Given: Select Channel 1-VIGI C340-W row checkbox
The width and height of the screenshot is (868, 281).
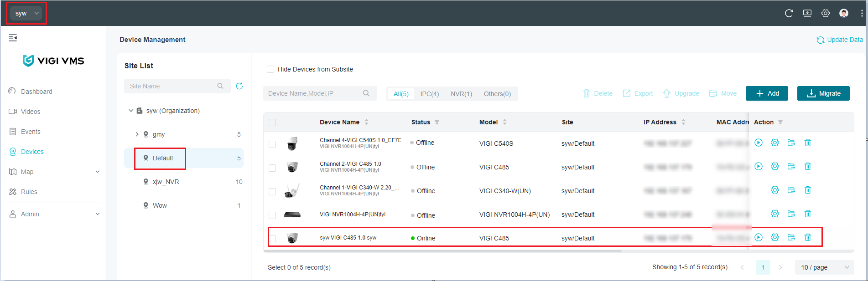Looking at the screenshot, I should [272, 192].
